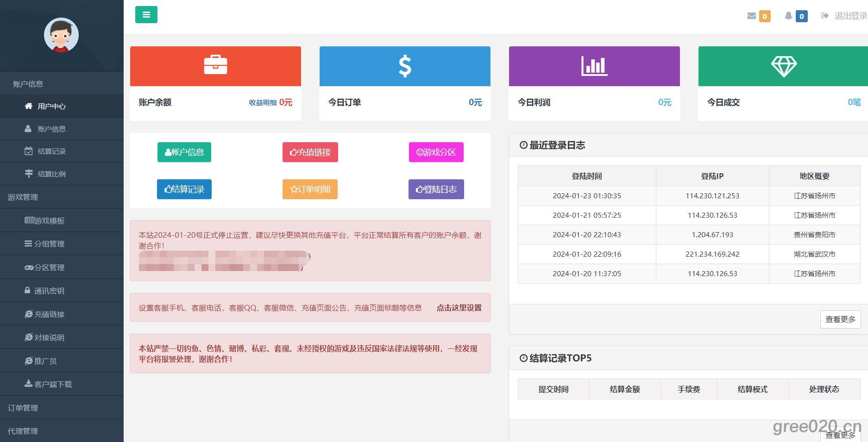Click the user avatar picture
This screenshot has height=442, width=868.
coord(61,35)
